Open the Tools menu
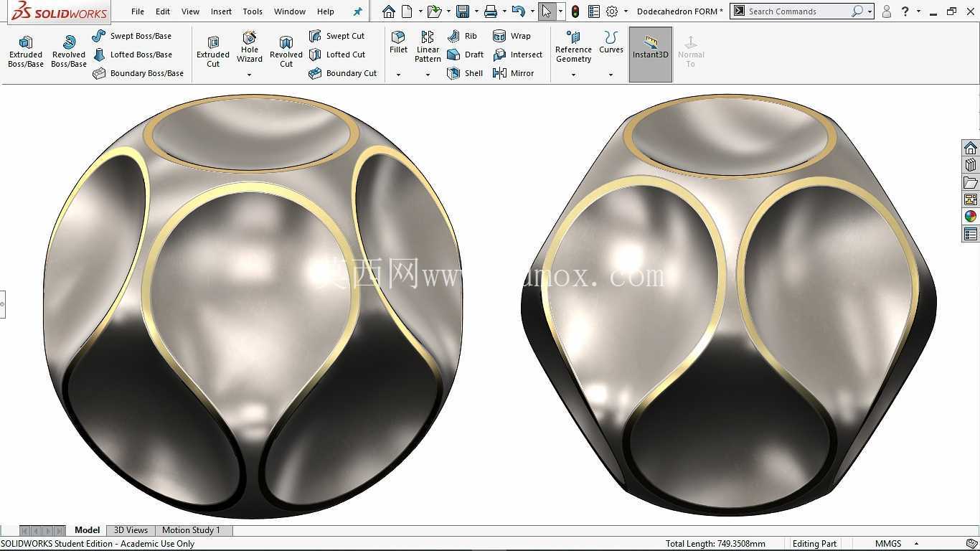The image size is (980, 551). click(253, 11)
